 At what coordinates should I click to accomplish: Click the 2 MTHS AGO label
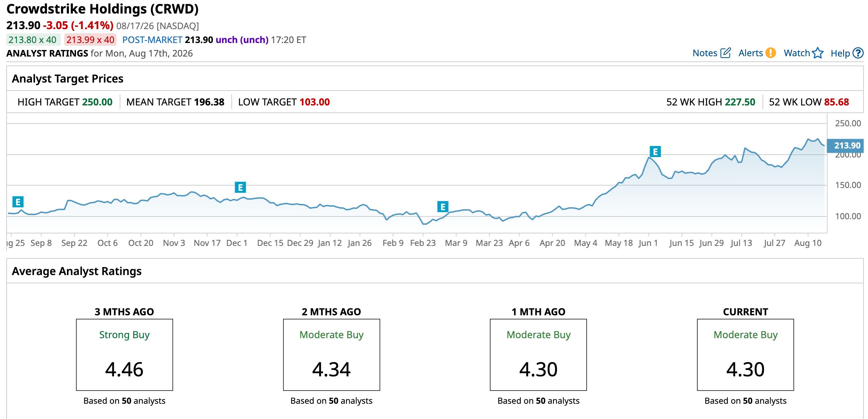click(x=331, y=312)
